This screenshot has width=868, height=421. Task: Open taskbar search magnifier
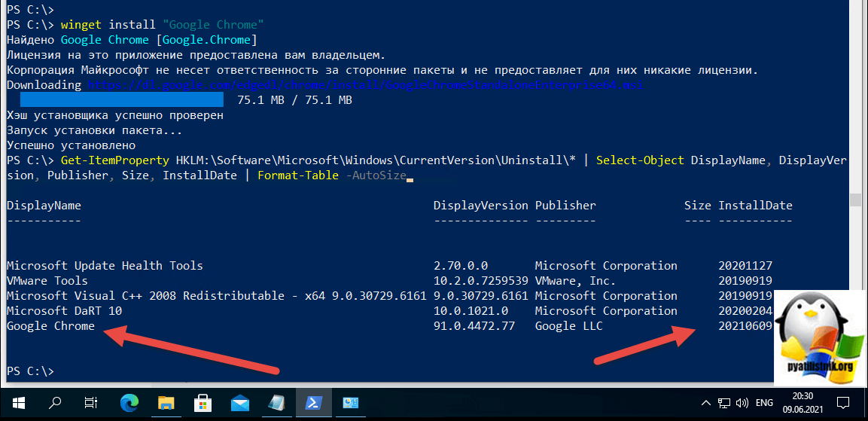point(55,403)
